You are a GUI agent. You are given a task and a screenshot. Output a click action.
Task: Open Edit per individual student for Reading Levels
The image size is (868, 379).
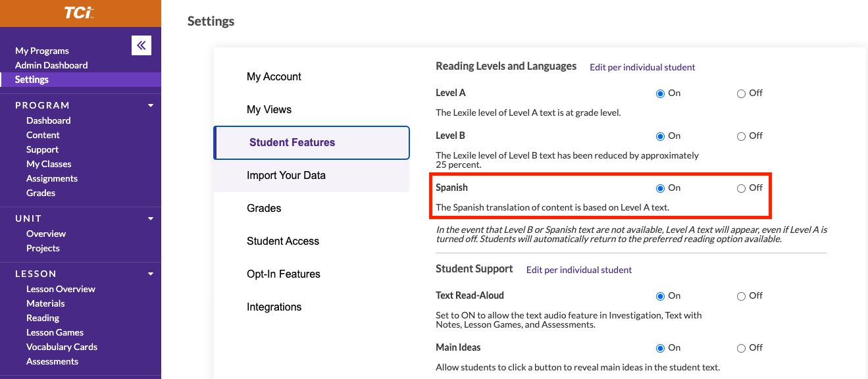[x=642, y=67]
